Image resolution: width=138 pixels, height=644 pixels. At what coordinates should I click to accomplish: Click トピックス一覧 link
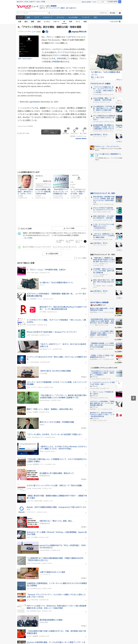pos(115,21)
